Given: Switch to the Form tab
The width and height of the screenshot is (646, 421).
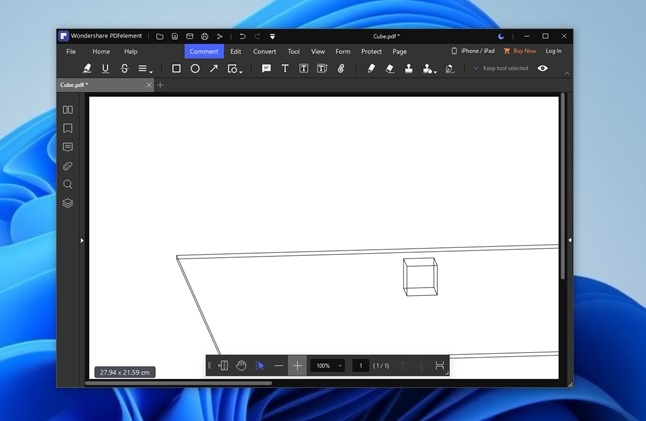Looking at the screenshot, I should [x=343, y=51].
